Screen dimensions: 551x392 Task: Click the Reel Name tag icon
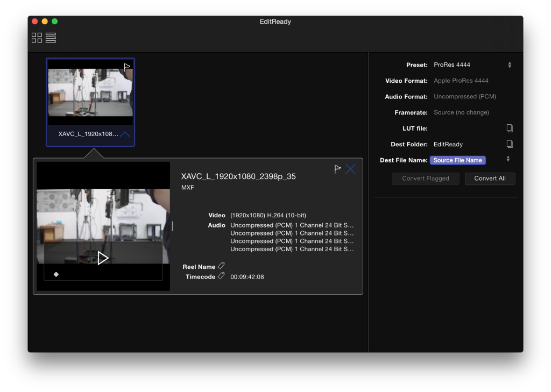click(x=222, y=266)
